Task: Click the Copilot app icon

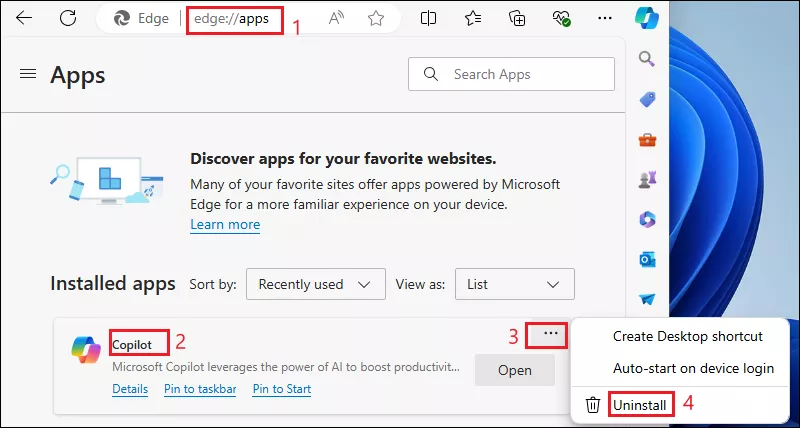Action: [86, 350]
